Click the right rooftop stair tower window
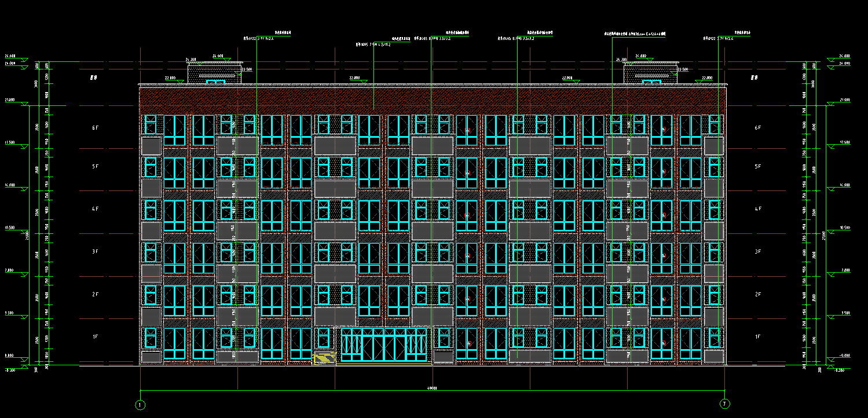Screen dimensions: 868x418 click(x=651, y=82)
